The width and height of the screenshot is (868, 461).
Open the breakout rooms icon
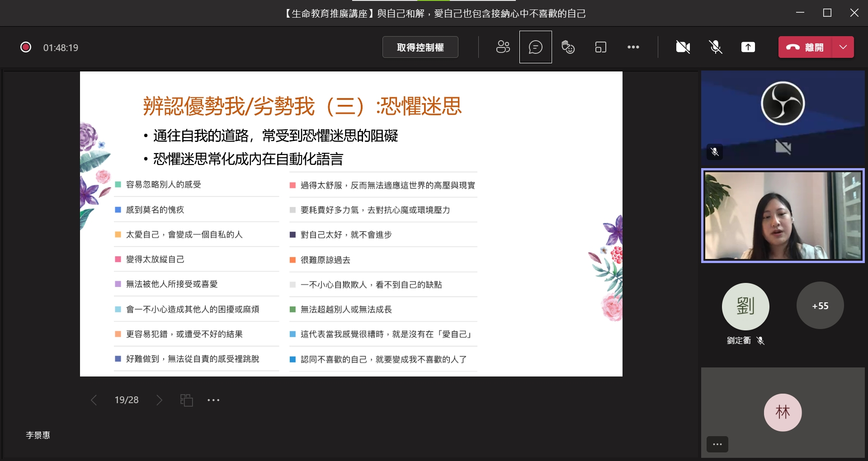pos(600,47)
